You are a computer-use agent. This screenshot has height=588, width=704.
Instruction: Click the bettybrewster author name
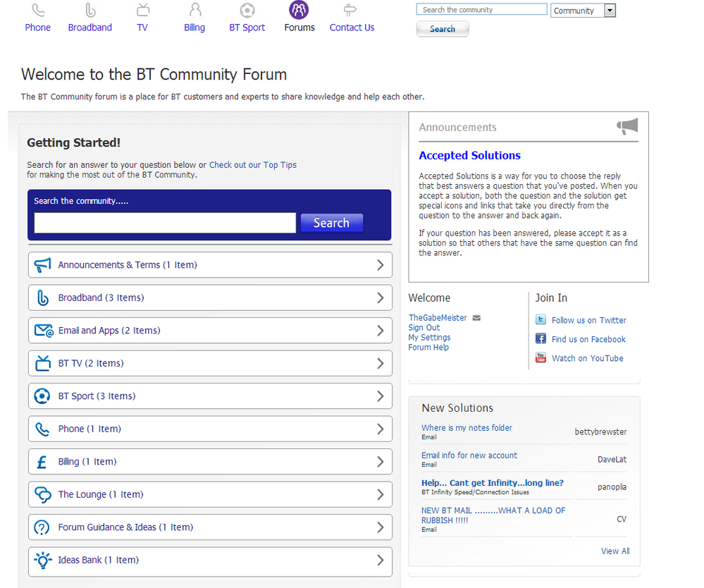pyautogui.click(x=600, y=431)
